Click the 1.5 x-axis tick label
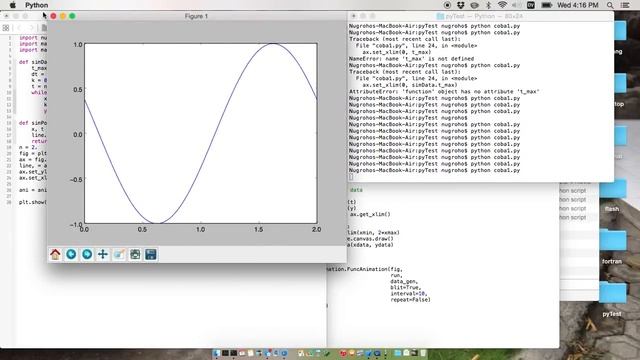This screenshot has width=640, height=360. (x=258, y=229)
